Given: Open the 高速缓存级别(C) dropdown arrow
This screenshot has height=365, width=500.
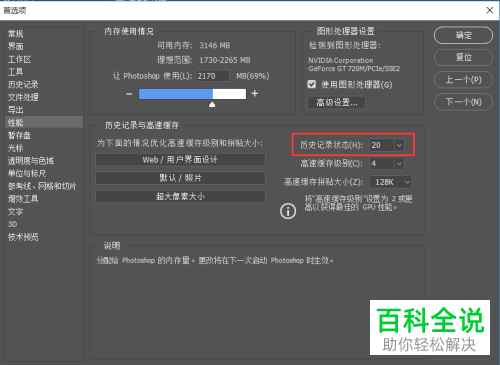Looking at the screenshot, I should tap(399, 164).
